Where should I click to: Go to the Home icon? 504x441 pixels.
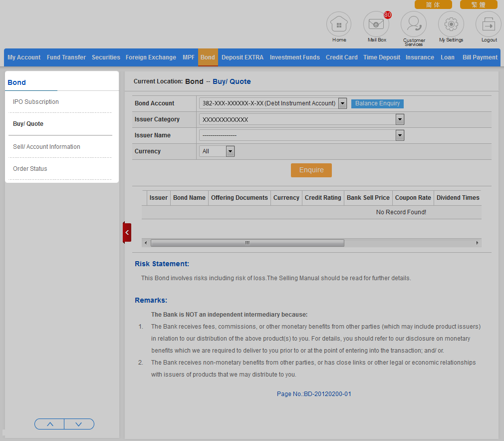[x=339, y=24]
